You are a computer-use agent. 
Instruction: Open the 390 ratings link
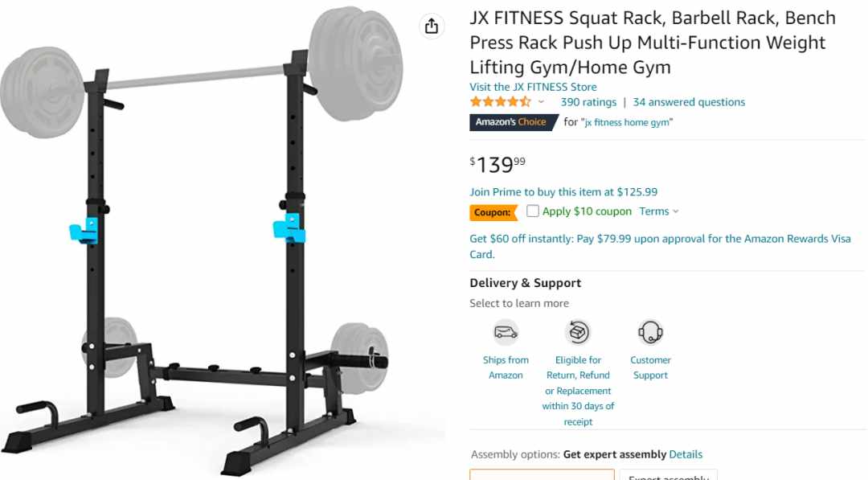click(x=588, y=102)
